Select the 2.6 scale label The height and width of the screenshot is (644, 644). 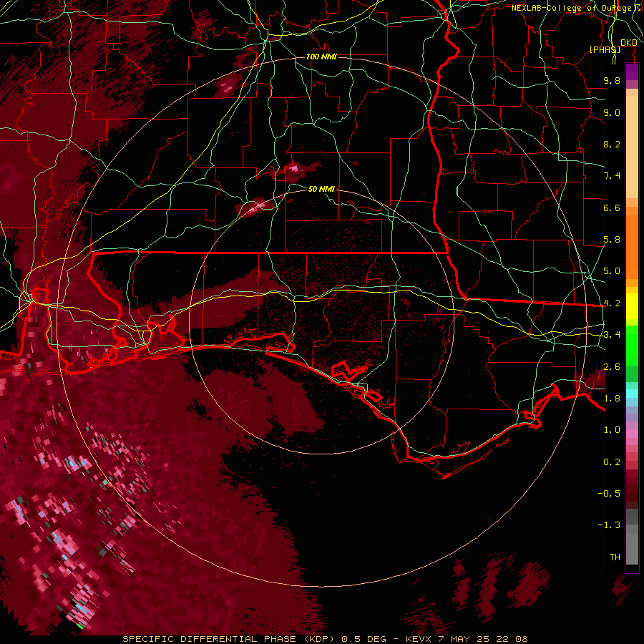[612, 367]
